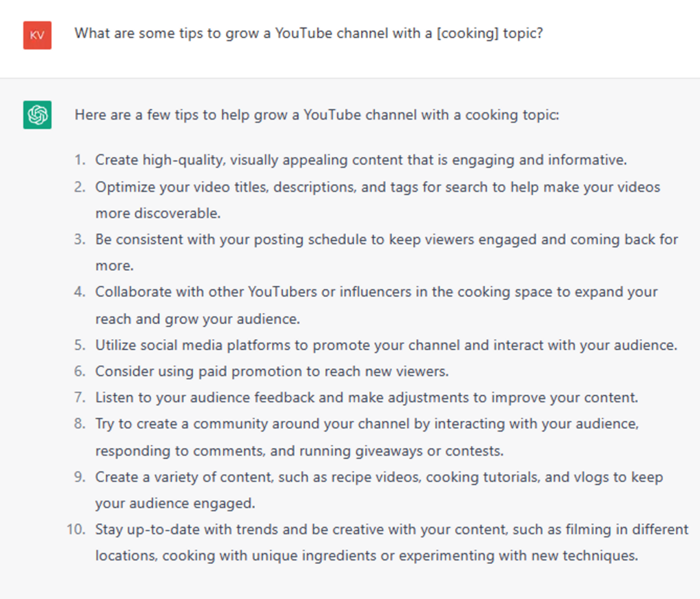This screenshot has width=700, height=599.
Task: Click the intro line 'Here are a few tips'
Action: [317, 116]
